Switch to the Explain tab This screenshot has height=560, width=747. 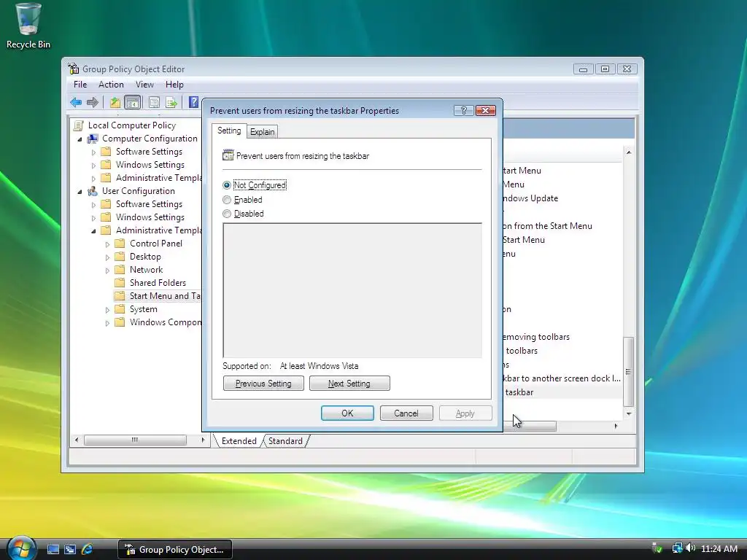click(262, 132)
